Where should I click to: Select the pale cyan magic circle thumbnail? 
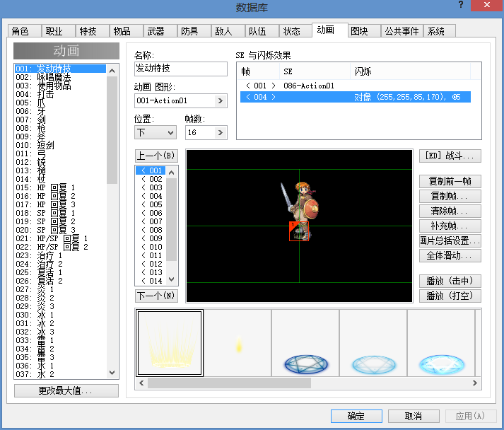[x=373, y=343]
